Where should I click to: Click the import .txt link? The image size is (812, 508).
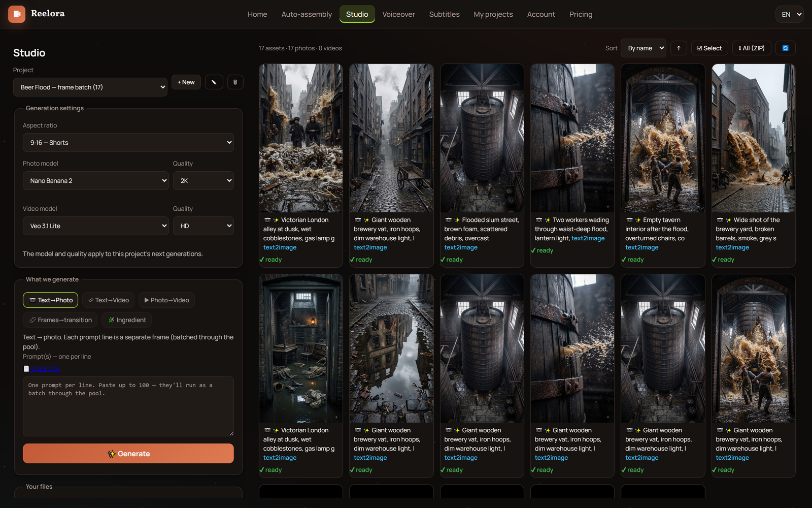pos(46,369)
